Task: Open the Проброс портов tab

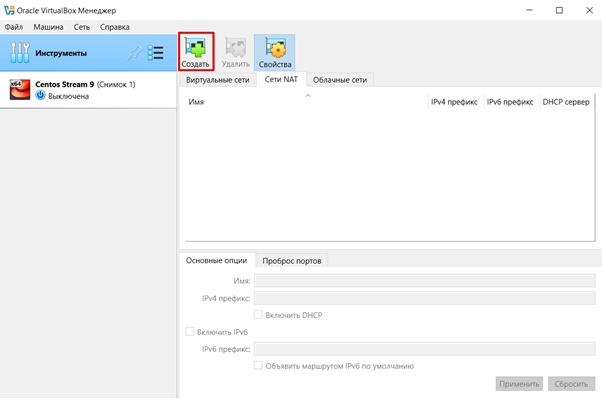Action: pyautogui.click(x=291, y=260)
